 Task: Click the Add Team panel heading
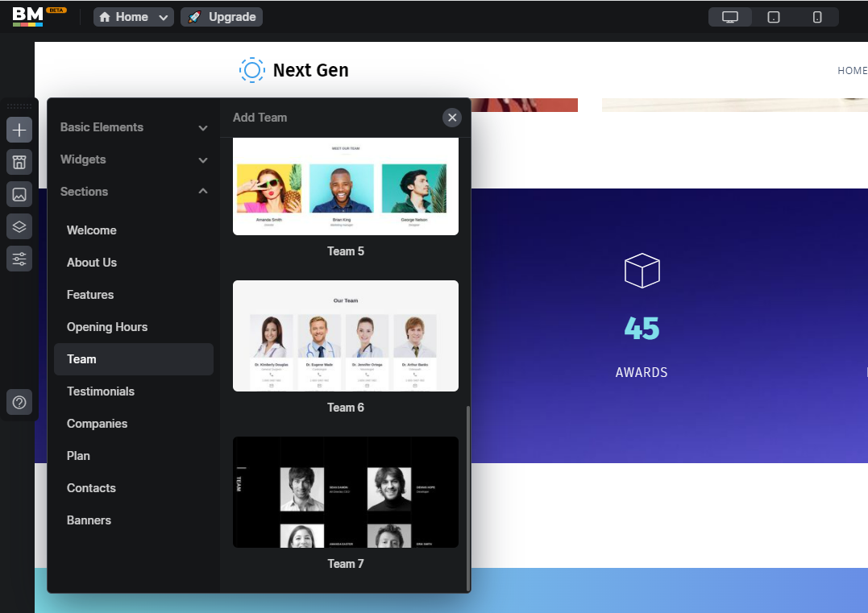point(260,118)
